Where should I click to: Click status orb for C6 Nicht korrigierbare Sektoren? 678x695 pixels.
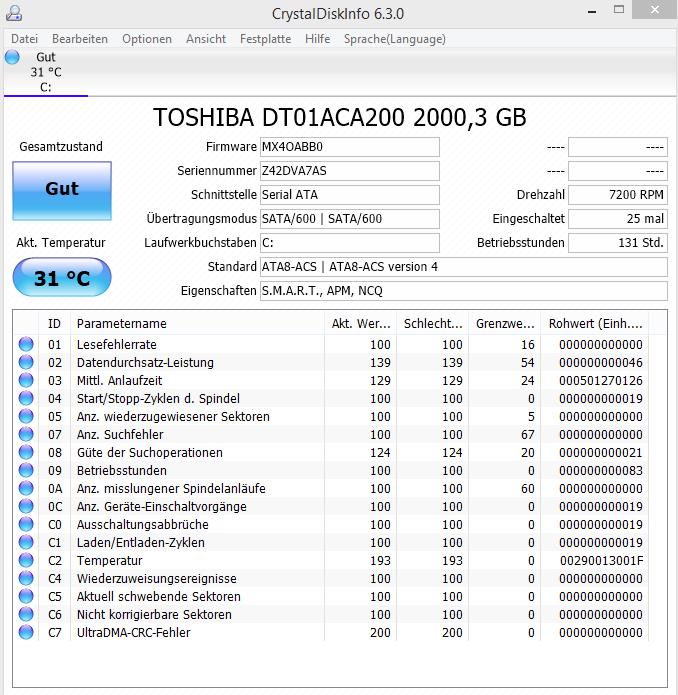coord(26,614)
